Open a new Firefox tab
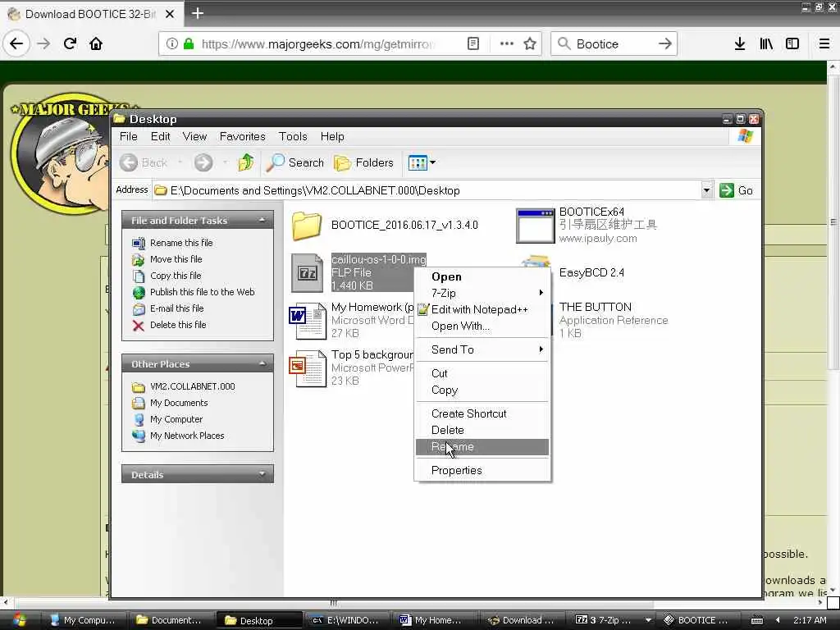Viewport: 840px width, 630px height. (197, 13)
